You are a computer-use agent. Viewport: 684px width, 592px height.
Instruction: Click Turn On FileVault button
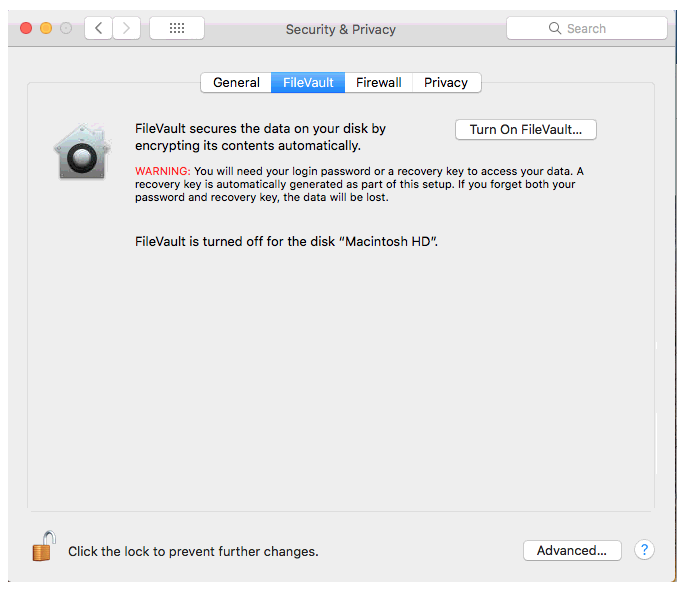tap(526, 130)
